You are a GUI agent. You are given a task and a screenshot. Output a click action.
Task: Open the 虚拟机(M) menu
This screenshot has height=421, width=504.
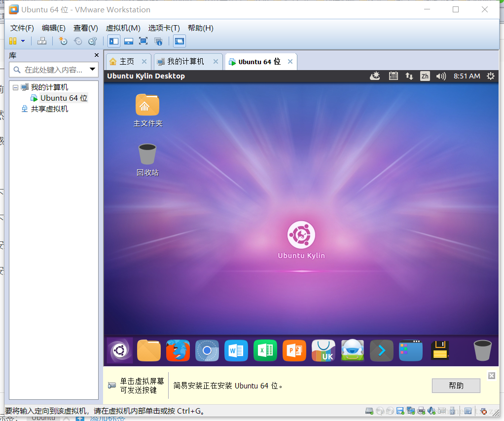point(123,28)
